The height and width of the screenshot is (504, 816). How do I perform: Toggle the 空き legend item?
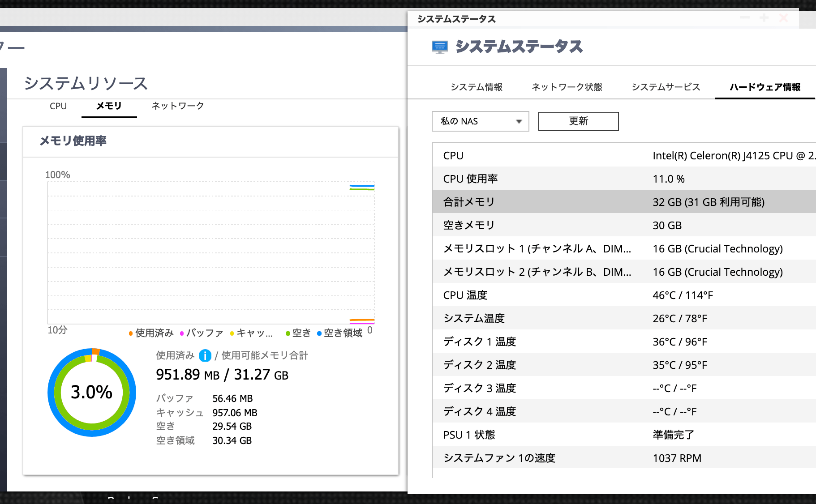click(x=299, y=333)
